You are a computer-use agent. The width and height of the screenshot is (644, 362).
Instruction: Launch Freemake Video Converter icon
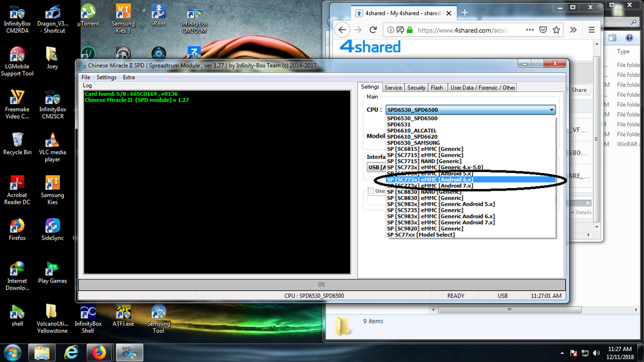tap(17, 105)
